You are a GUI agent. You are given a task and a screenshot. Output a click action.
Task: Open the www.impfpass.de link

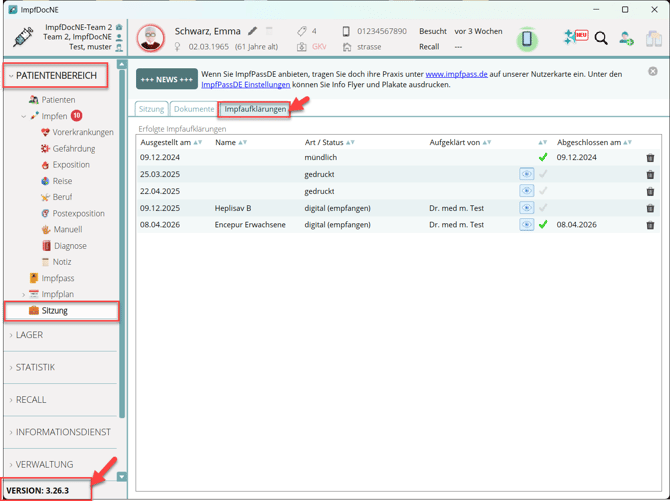(456, 74)
